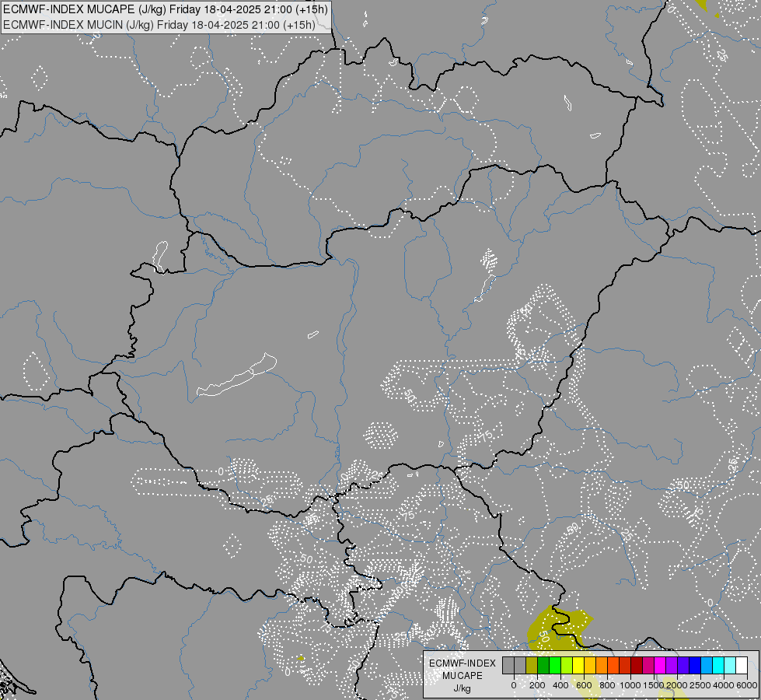
Task: Select the yellow-green swatch right of 400
Action: [x=567, y=665]
